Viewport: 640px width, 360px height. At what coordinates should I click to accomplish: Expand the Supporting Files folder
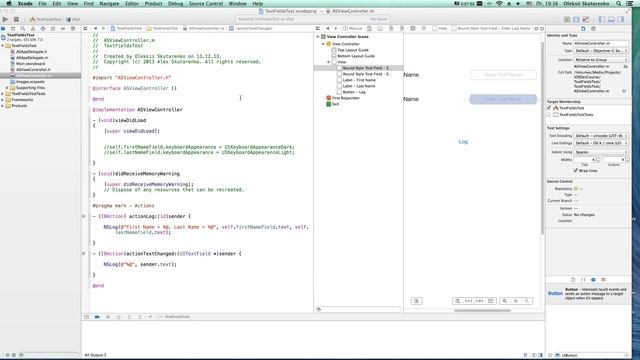point(7,88)
